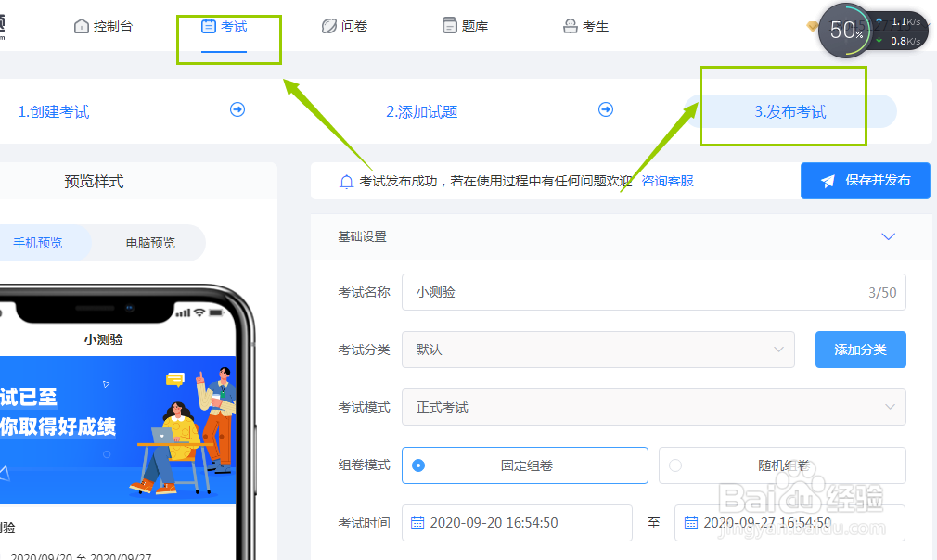
Task: Open the calendar icon for exam end time
Action: coord(690,523)
